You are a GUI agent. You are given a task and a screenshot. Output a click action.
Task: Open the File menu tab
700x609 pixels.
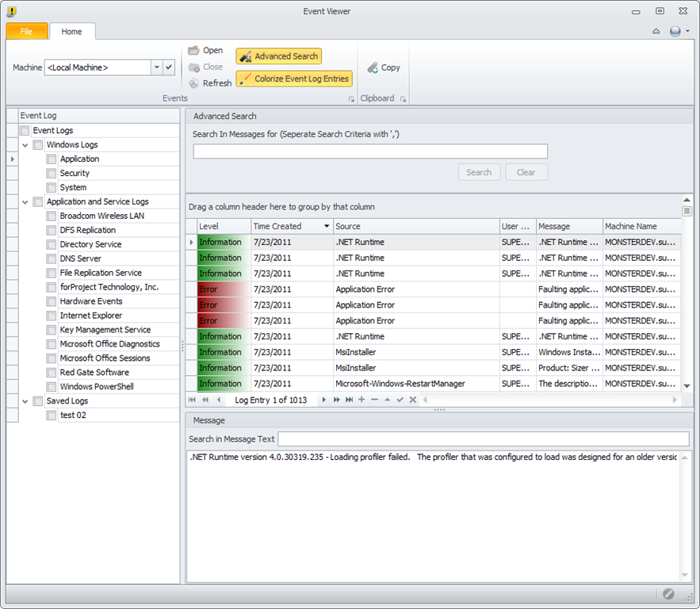click(x=27, y=31)
